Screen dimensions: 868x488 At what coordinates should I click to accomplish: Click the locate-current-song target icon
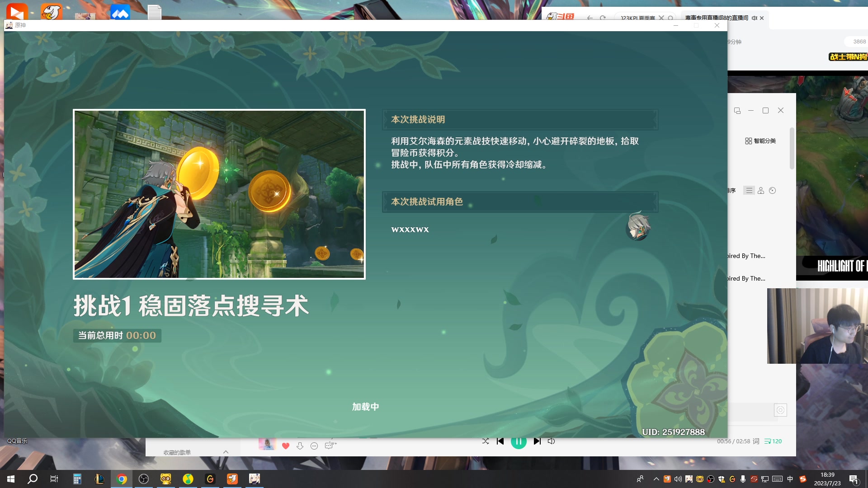point(780,410)
